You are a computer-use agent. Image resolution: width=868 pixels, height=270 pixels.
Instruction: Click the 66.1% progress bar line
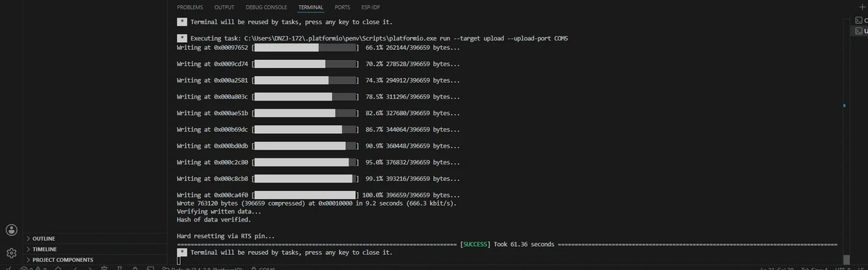coord(318,48)
